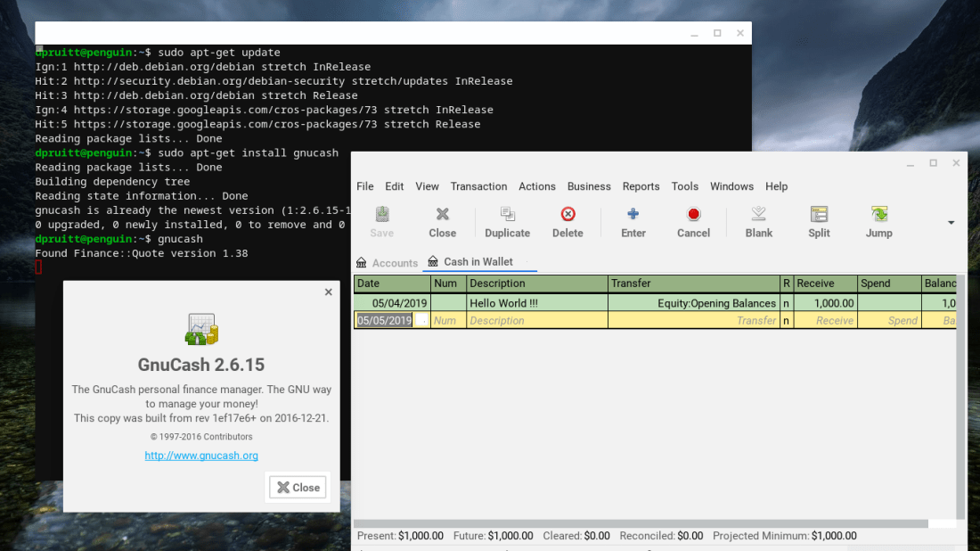
Task: Click the Blank transaction icon
Action: (x=758, y=221)
